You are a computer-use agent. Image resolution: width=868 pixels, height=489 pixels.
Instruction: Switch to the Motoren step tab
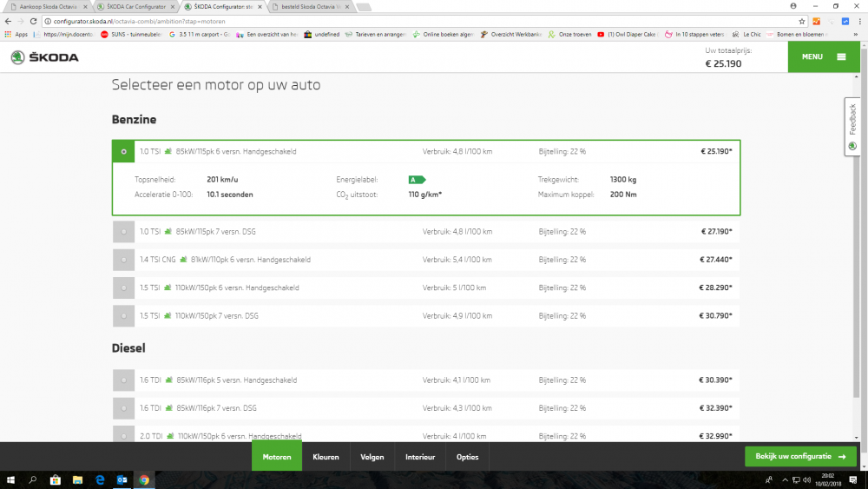pyautogui.click(x=277, y=457)
